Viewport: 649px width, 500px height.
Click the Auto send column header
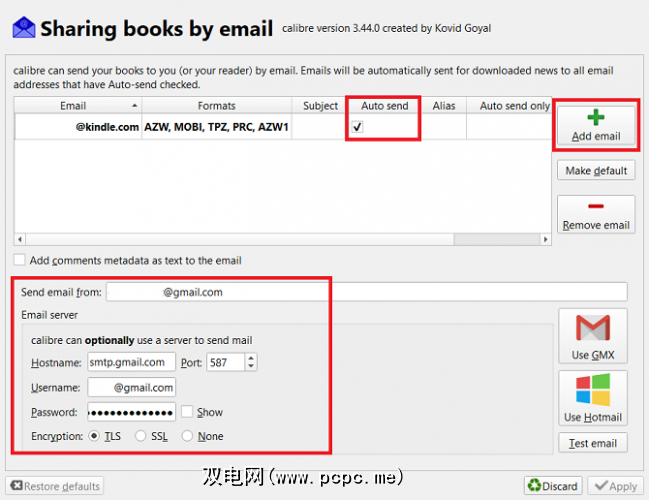pyautogui.click(x=385, y=106)
